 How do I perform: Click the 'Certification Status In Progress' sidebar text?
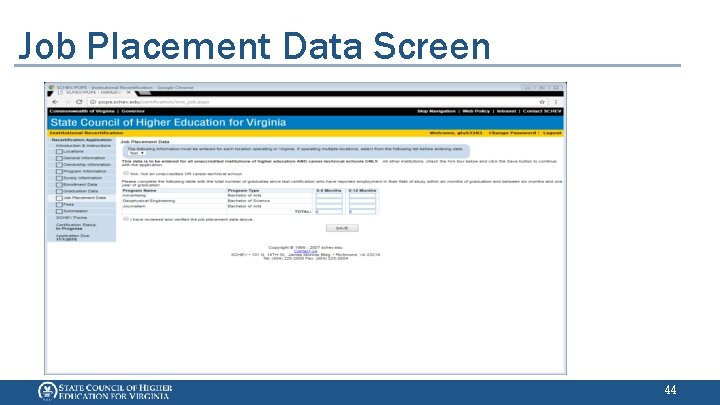[76, 226]
